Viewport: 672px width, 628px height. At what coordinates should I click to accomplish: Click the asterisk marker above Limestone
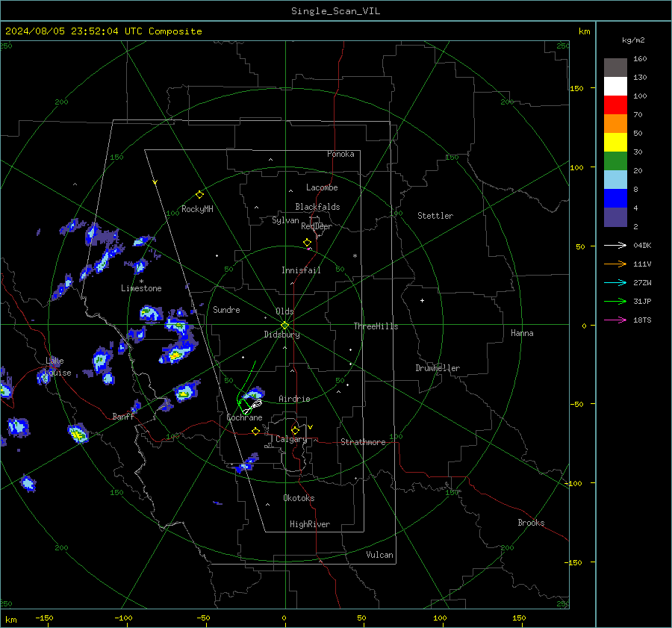(x=141, y=282)
